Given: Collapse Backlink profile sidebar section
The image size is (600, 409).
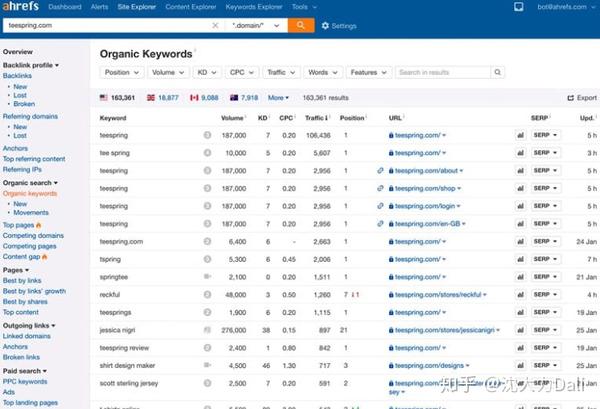Looking at the screenshot, I should (31, 65).
